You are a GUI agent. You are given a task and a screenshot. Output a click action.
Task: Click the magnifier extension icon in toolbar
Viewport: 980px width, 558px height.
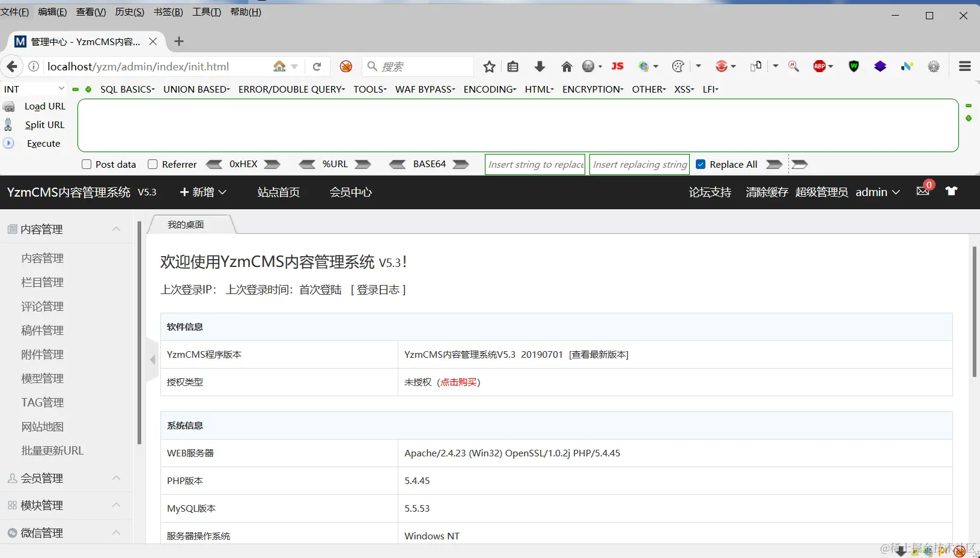(x=794, y=66)
